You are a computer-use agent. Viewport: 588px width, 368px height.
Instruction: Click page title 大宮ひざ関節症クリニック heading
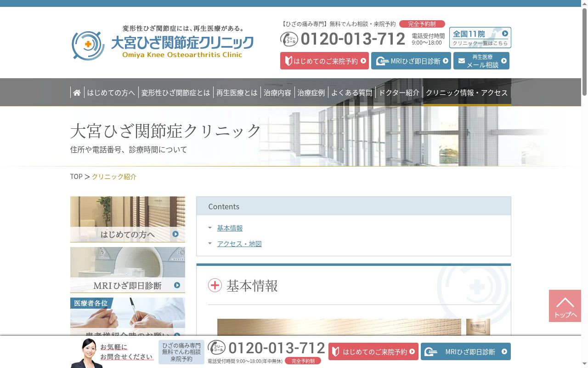pos(166,131)
